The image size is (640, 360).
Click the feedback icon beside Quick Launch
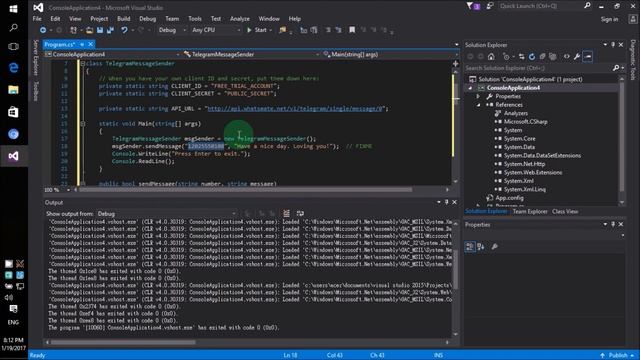(490, 6)
